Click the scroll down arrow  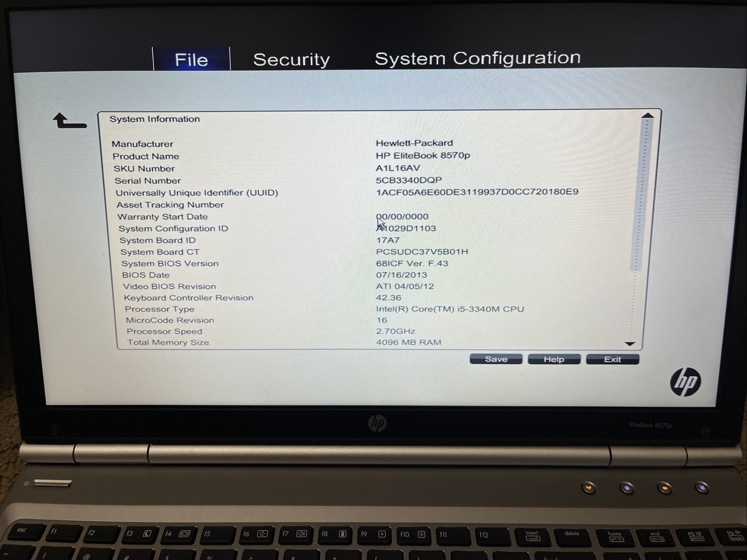coord(630,344)
